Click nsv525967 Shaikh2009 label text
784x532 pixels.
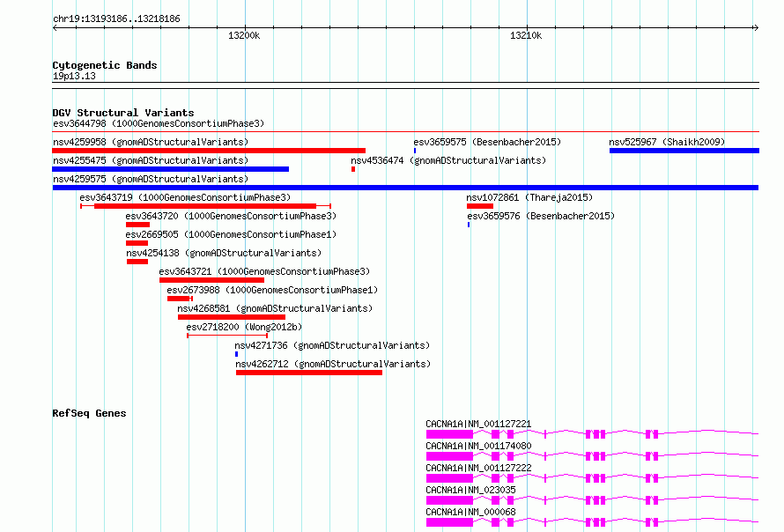pyautogui.click(x=667, y=142)
